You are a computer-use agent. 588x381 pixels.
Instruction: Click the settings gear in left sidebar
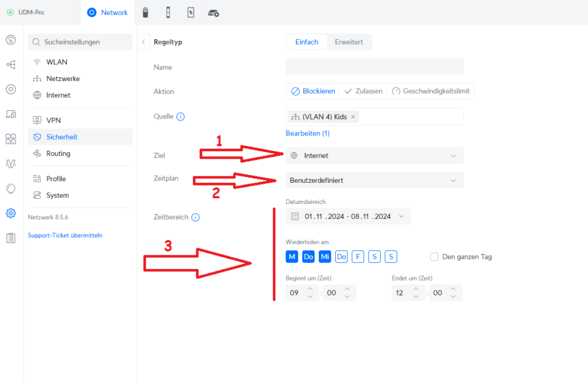coord(10,213)
